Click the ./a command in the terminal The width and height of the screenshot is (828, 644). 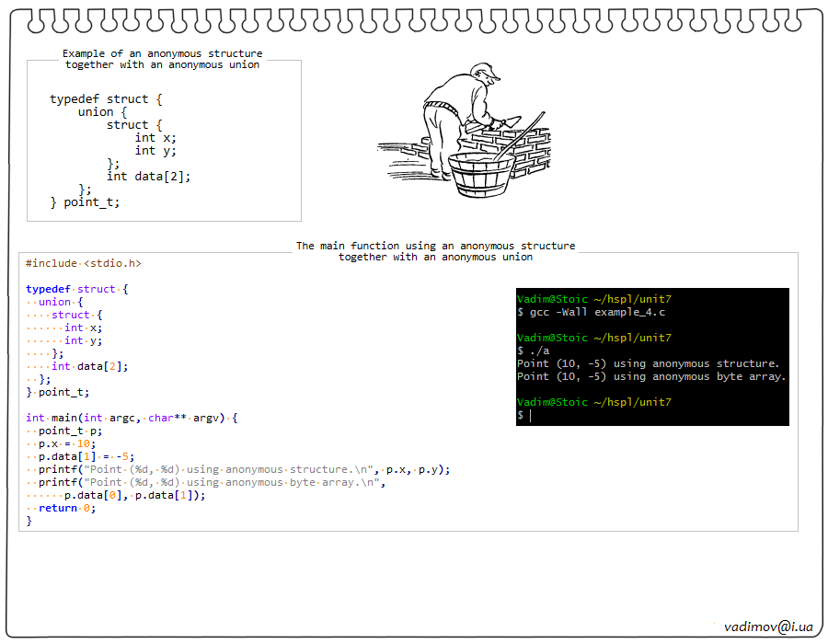tap(539, 351)
